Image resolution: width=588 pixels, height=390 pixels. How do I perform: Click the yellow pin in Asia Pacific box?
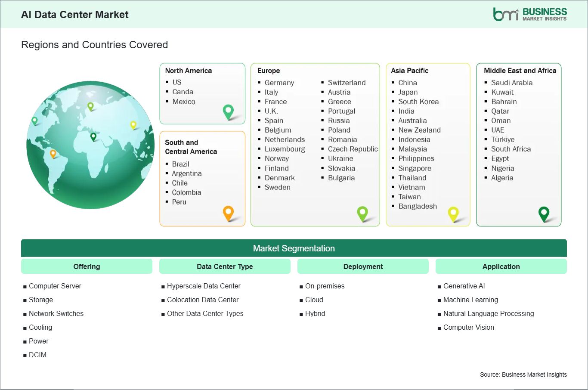pos(453,213)
